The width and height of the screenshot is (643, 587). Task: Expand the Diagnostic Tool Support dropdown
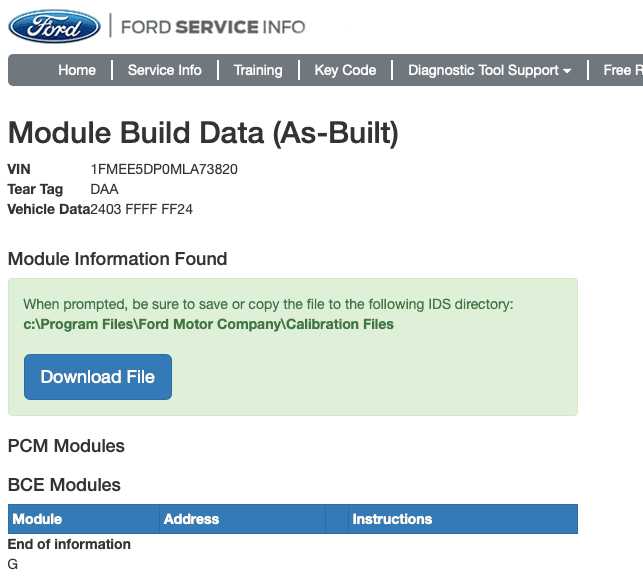(x=490, y=70)
